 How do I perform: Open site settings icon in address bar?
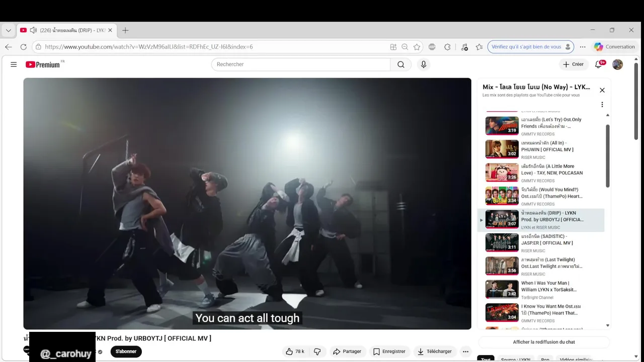[x=38, y=47]
